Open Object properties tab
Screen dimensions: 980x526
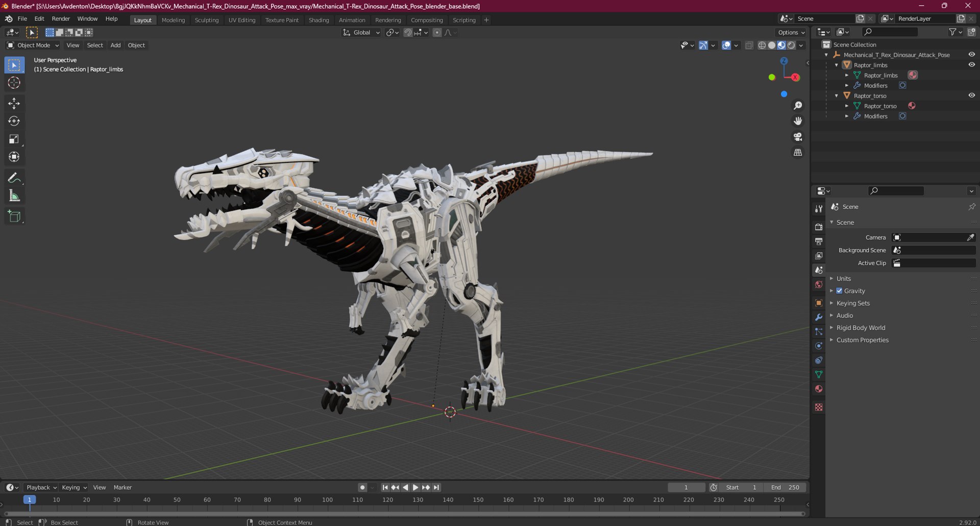click(819, 303)
